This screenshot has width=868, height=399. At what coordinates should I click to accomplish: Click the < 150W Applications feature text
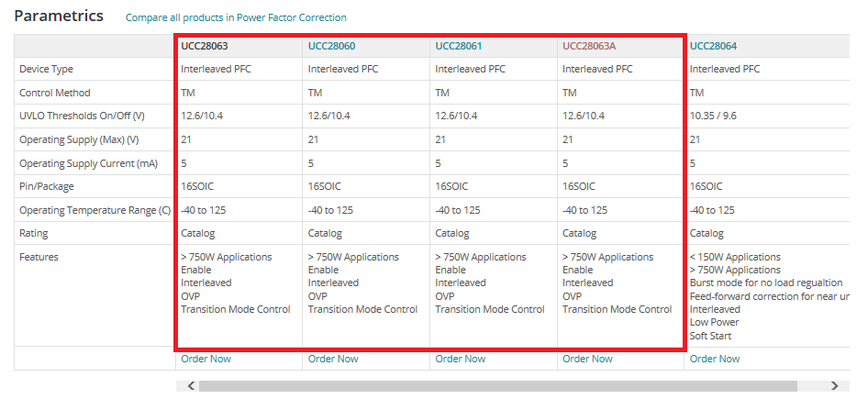[x=735, y=257]
